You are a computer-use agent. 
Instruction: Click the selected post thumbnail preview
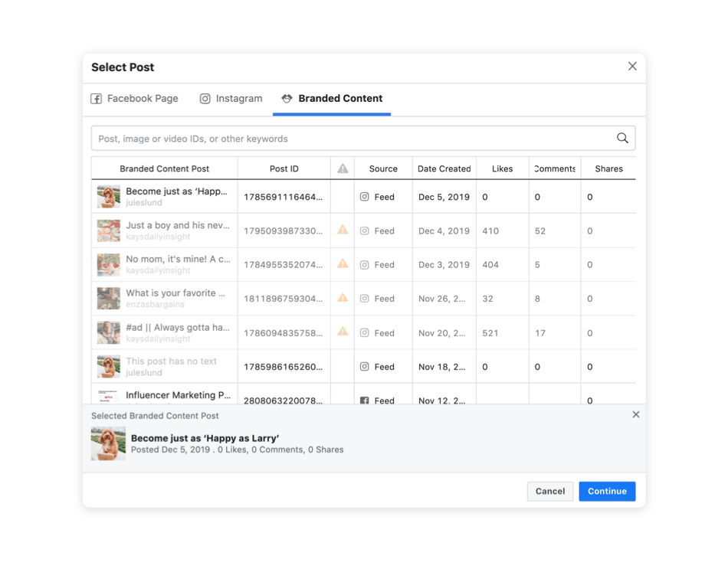tap(108, 443)
